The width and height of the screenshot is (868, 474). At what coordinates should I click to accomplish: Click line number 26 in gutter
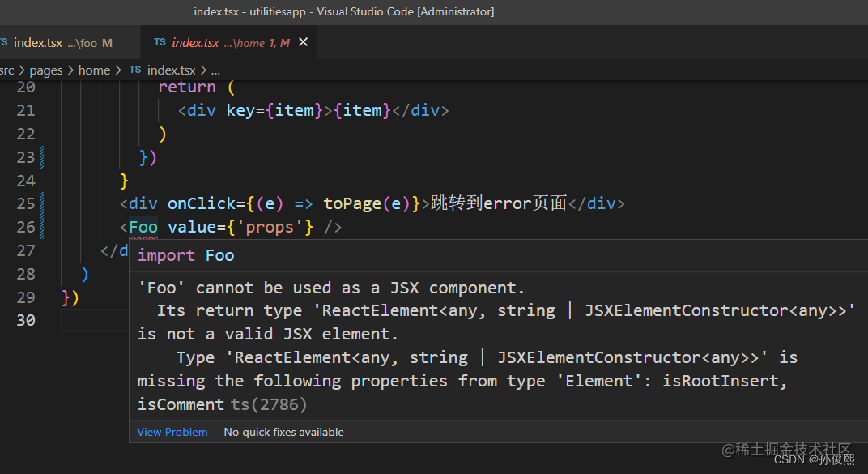pyautogui.click(x=25, y=227)
